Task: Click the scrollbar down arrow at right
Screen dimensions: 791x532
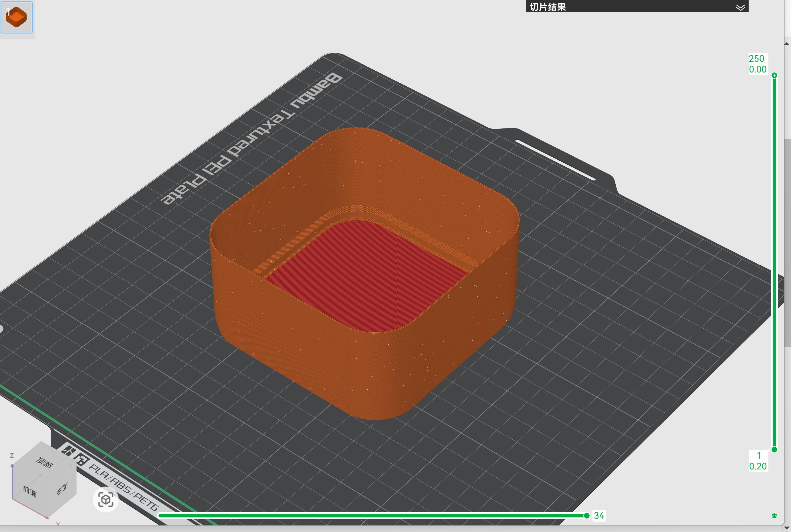Action: [x=787, y=528]
